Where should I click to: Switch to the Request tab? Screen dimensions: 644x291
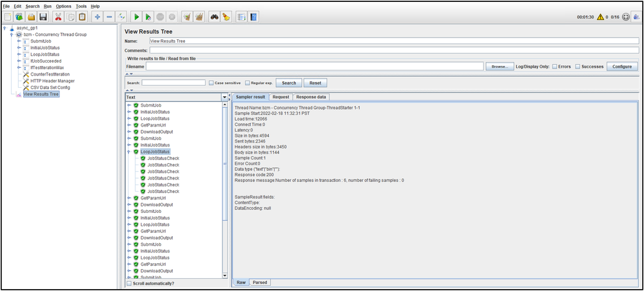point(281,97)
